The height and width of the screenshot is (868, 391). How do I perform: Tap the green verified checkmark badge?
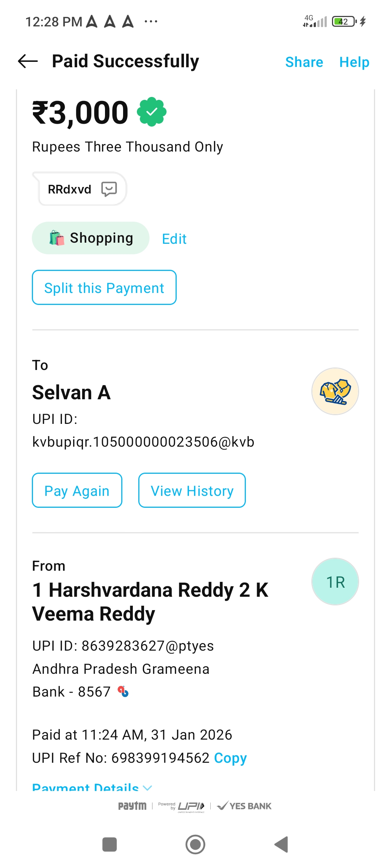[152, 112]
